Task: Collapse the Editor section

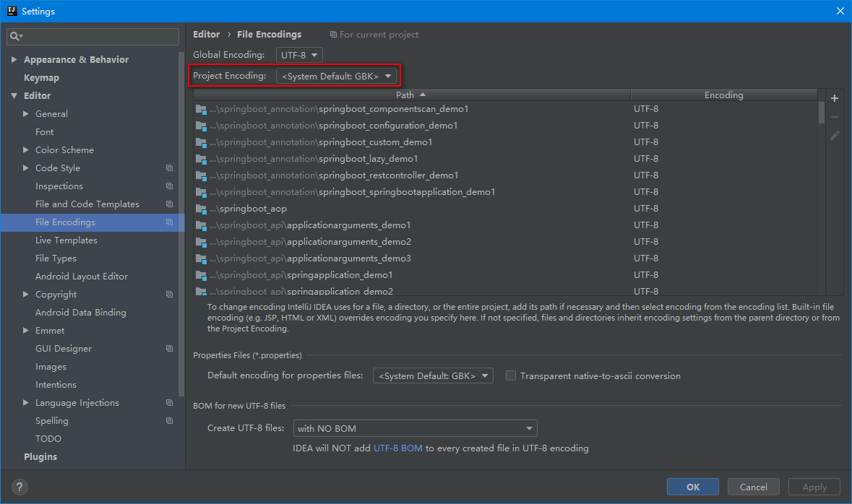Action: (14, 95)
